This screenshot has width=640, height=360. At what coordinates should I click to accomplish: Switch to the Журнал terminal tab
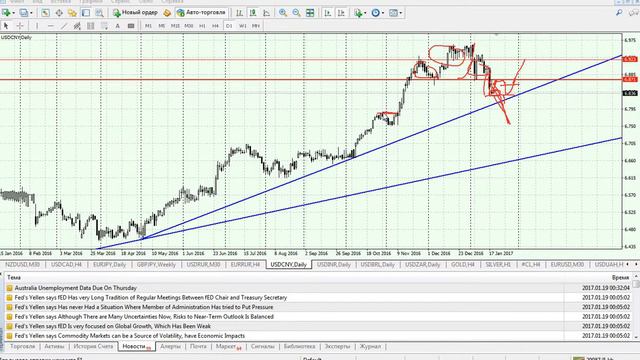point(370,347)
